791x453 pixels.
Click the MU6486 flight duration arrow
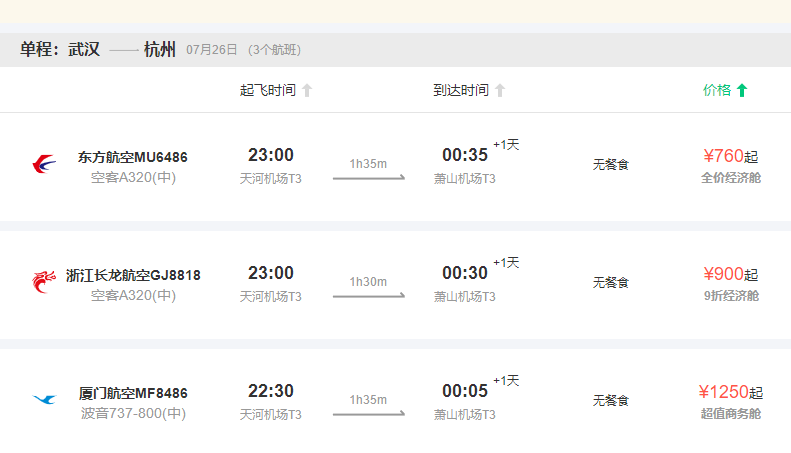coord(368,178)
